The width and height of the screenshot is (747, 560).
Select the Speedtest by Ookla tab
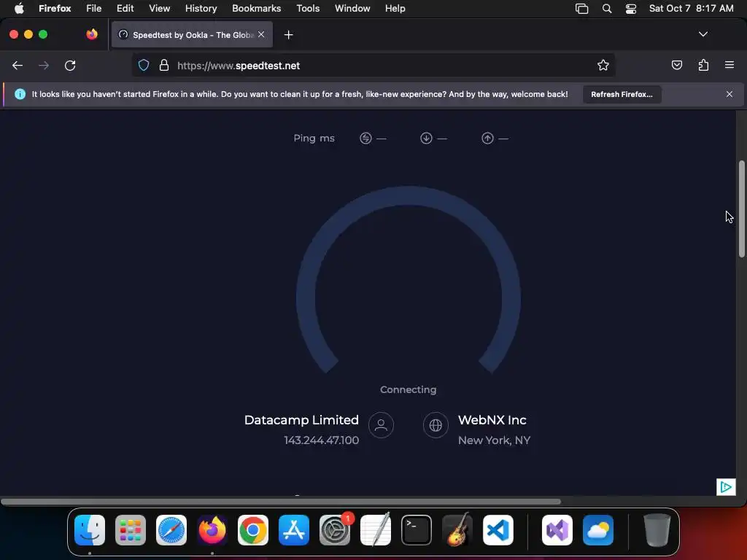[192, 35]
